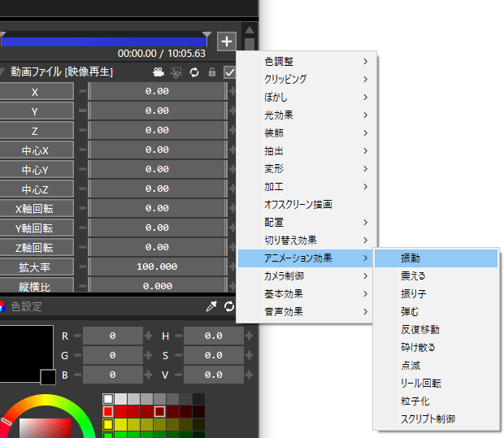Open the 色調整 submenu
The image size is (504, 438).
click(x=307, y=62)
